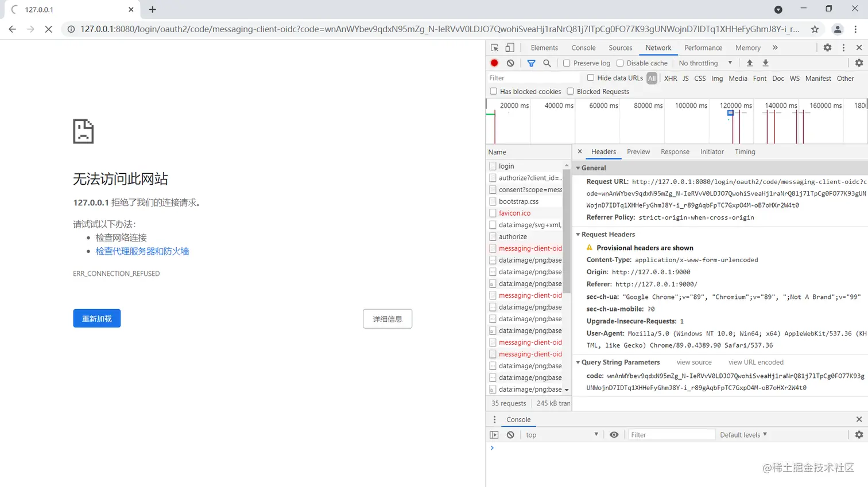This screenshot has width=868, height=487.
Task: Open the Default levels dropdown
Action: [743, 435]
